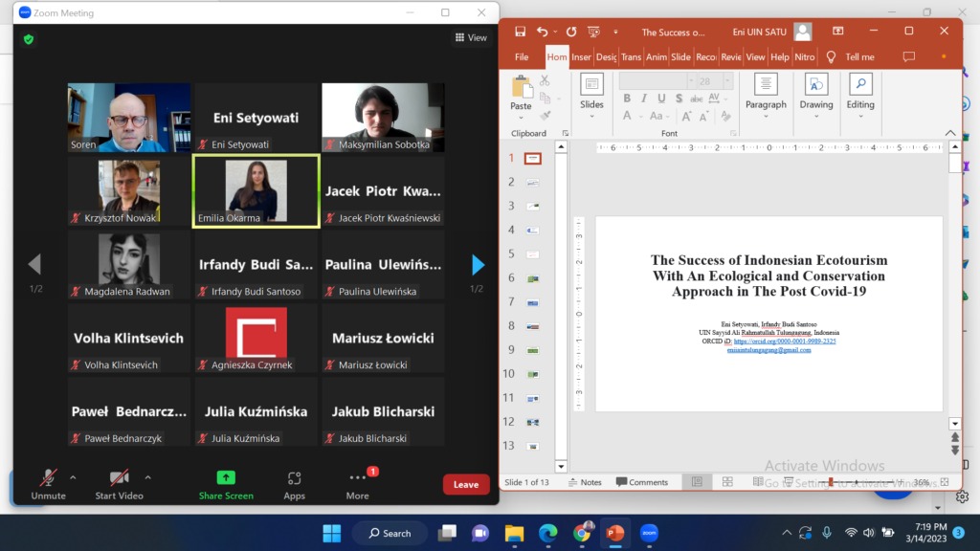Viewport: 980px width, 551px height.
Task: Click the ORCID hyperlink on the slide
Action: pos(785,342)
